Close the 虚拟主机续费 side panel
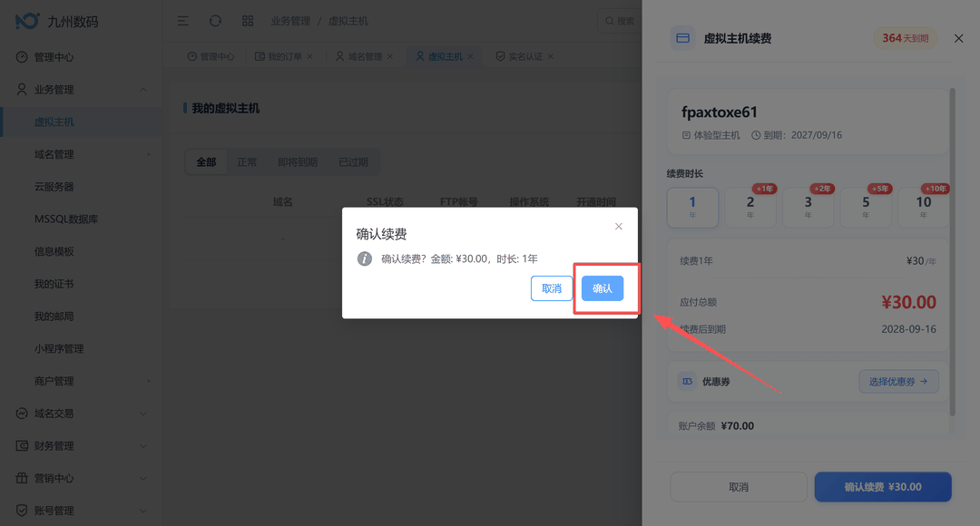980x526 pixels. click(x=959, y=38)
